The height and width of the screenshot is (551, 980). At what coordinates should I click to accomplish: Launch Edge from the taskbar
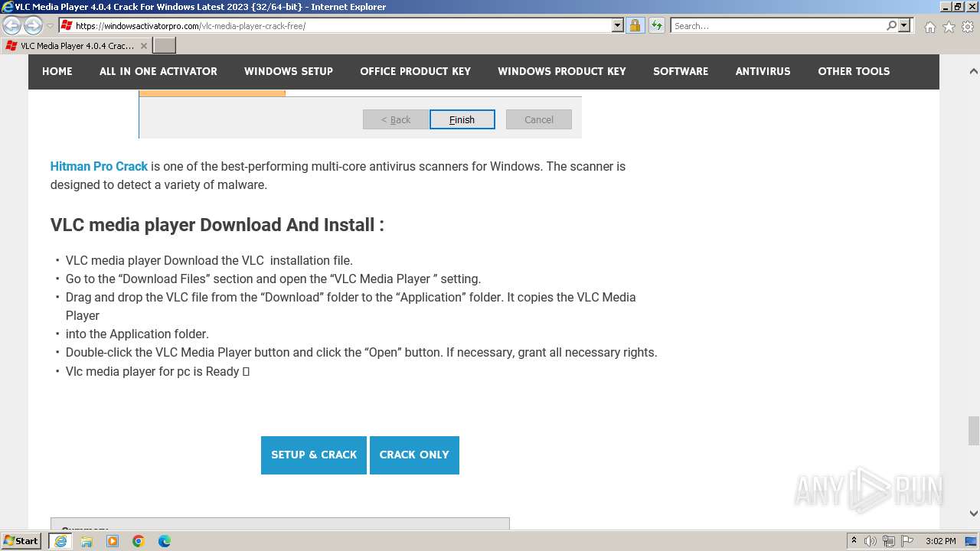[165, 541]
